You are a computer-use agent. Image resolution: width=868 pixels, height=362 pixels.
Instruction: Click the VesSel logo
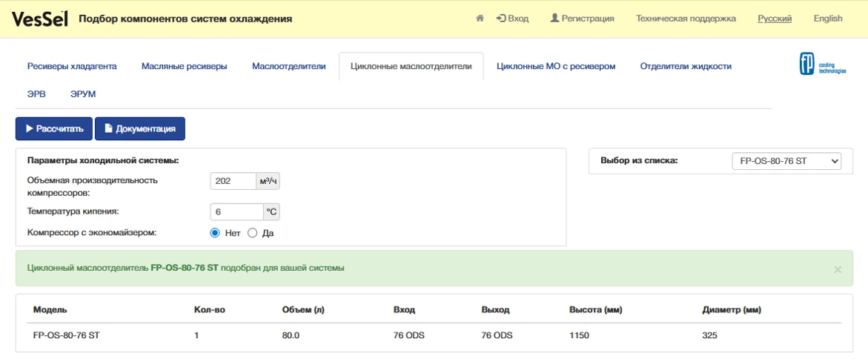[x=41, y=19]
